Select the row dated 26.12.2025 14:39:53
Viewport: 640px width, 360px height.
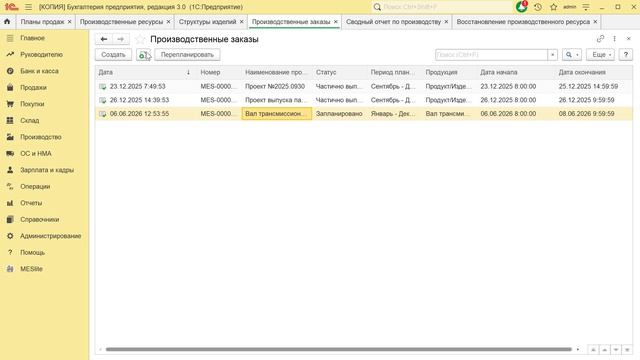tap(364, 100)
